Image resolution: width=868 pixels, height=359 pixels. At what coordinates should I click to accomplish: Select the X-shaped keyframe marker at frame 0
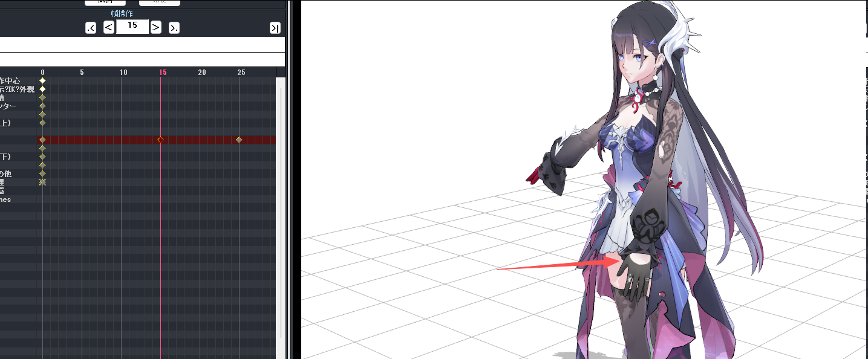42,182
